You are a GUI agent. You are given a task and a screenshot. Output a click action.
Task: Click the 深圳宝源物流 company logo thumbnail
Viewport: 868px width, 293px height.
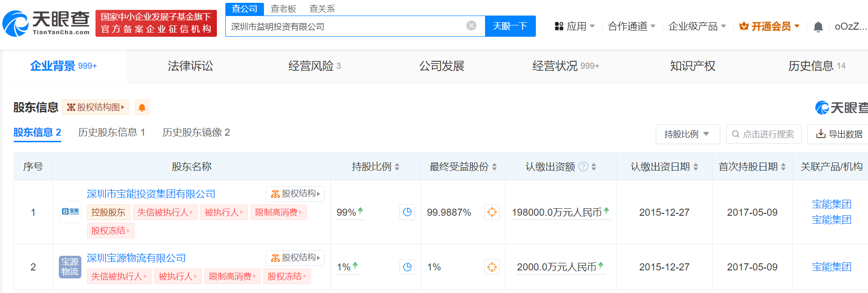point(70,267)
